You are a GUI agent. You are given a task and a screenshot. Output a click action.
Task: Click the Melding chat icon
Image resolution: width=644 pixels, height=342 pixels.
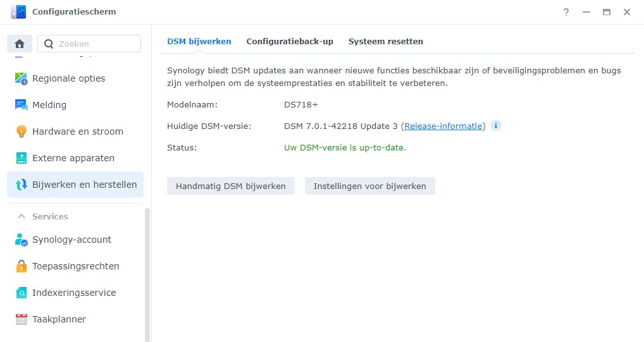pyautogui.click(x=22, y=105)
